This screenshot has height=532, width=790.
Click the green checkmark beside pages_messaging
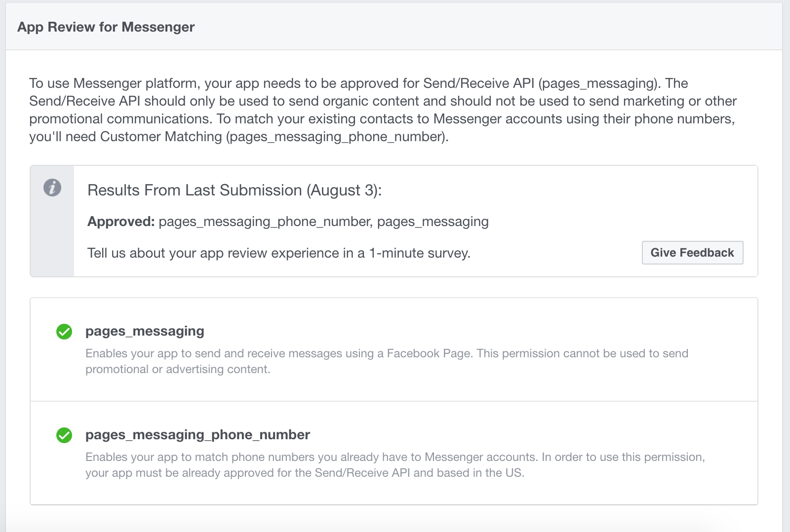(x=64, y=332)
